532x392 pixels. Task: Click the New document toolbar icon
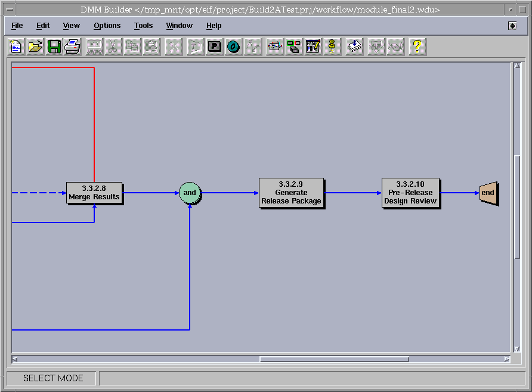[x=16, y=47]
